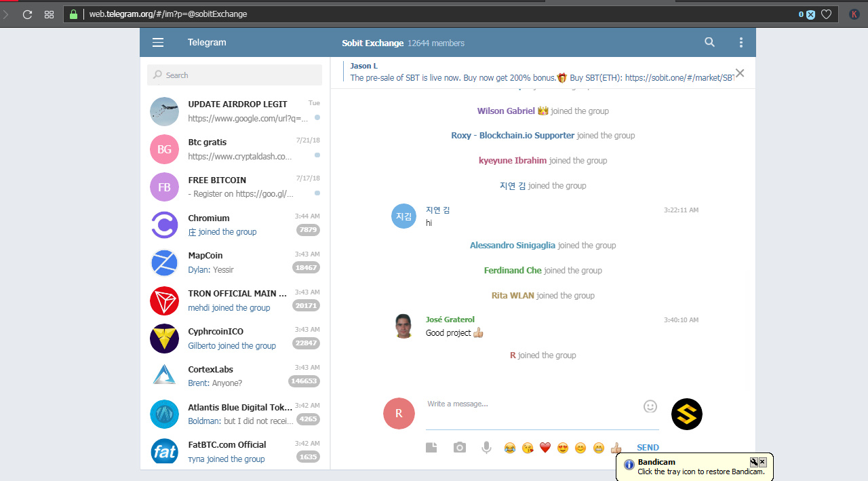Click Roxy - Blockchain.io Supporter name

(x=513, y=136)
